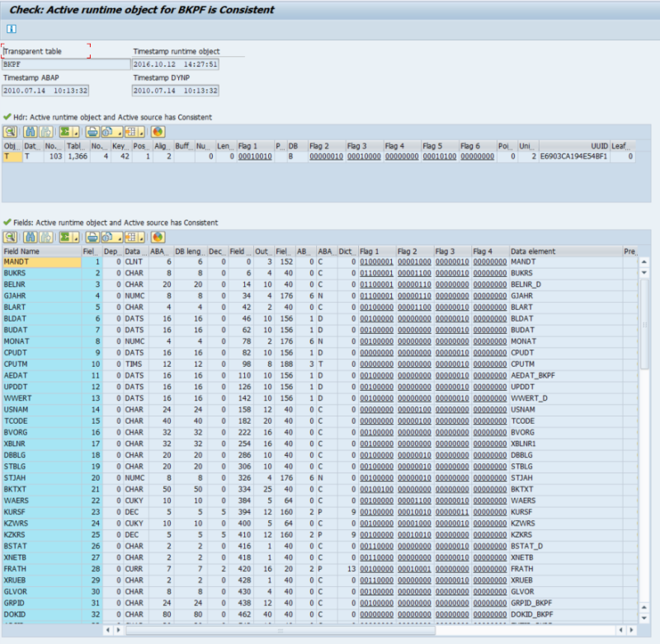Click the blue information icon below the title bar
This screenshot has height=644, width=660.
tap(11, 28)
